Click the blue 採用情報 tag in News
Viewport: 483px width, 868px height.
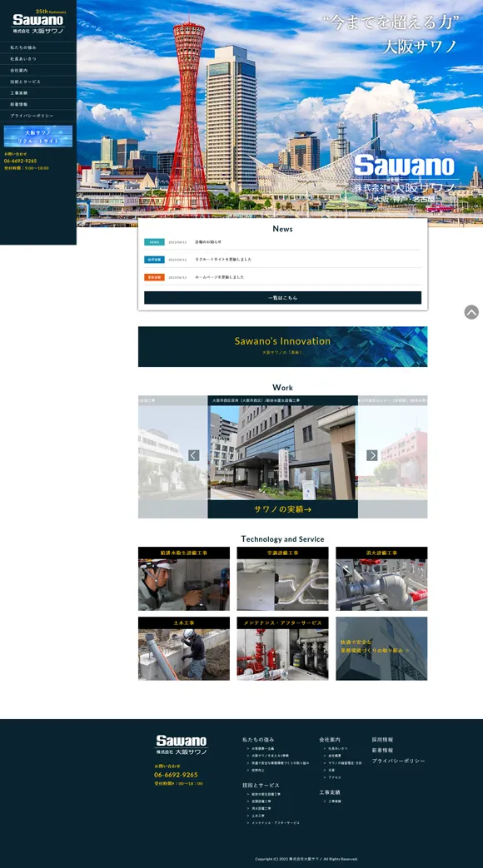154,259
